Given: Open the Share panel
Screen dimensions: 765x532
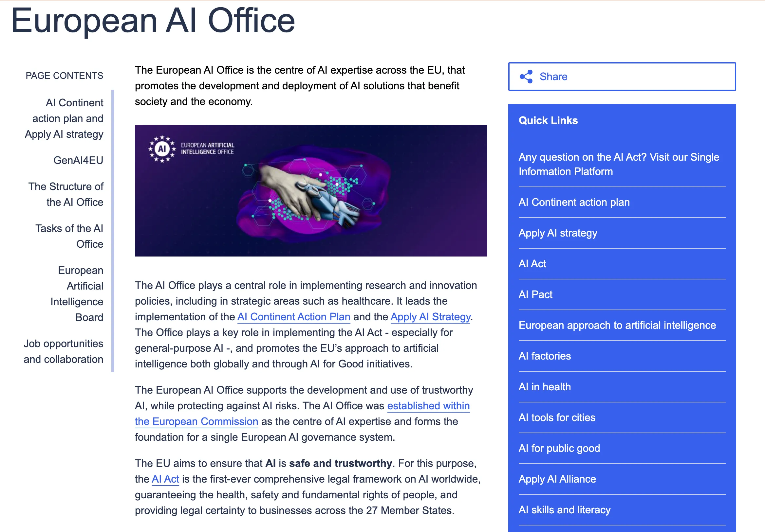Looking at the screenshot, I should (553, 76).
